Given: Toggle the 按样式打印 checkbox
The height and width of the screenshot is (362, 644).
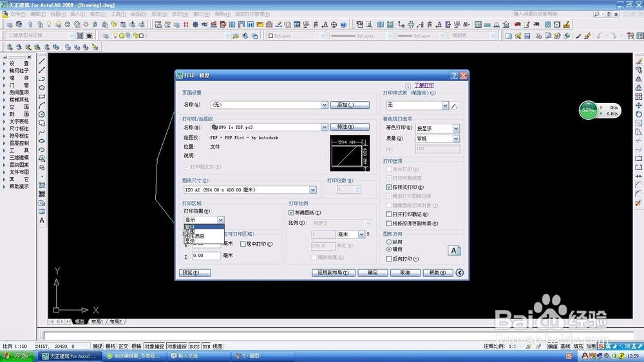Looking at the screenshot, I should tap(389, 187).
